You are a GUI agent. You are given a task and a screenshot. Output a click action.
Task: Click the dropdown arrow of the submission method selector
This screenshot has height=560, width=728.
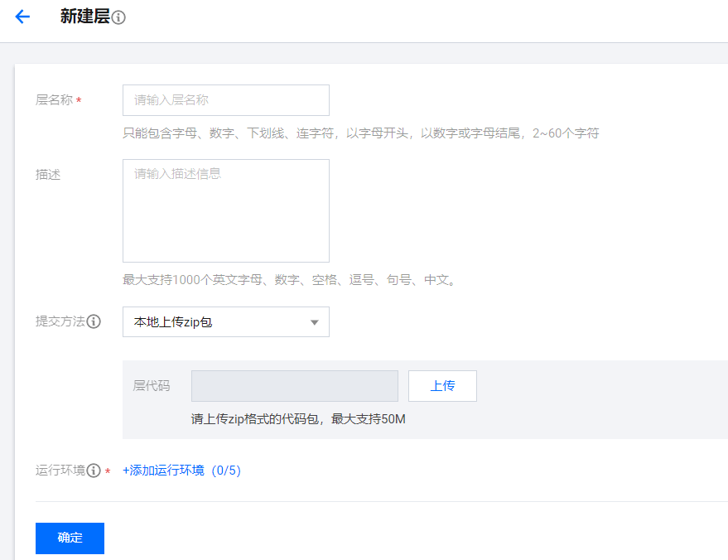(315, 321)
